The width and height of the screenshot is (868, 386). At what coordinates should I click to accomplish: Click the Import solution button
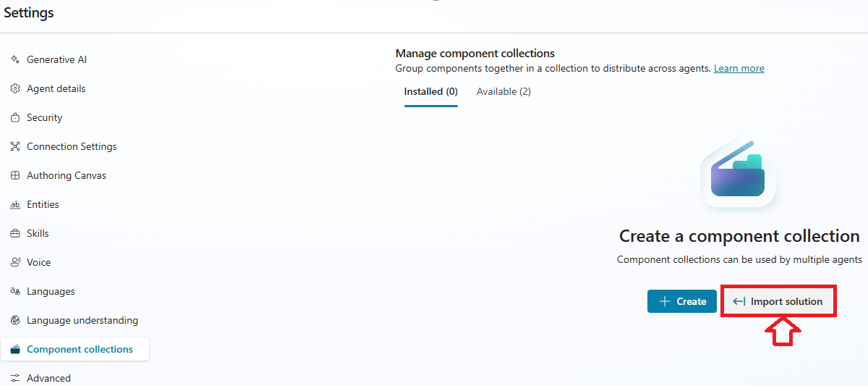[x=778, y=301]
